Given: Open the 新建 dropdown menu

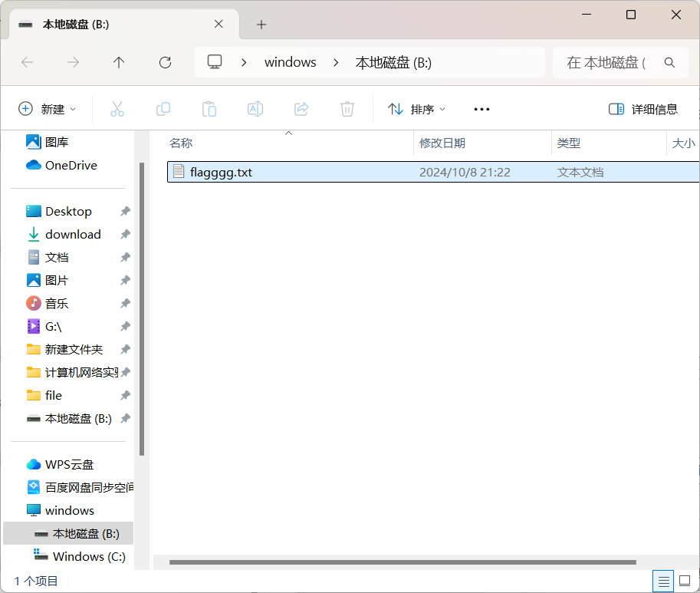Looking at the screenshot, I should (48, 109).
